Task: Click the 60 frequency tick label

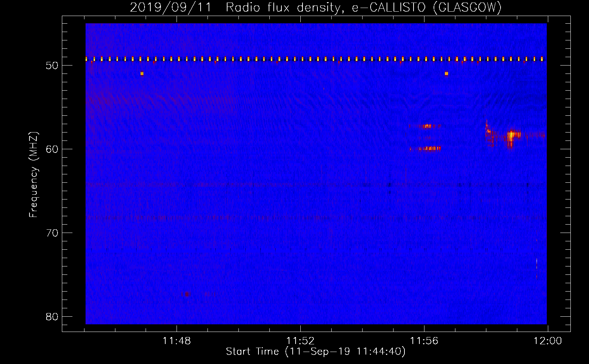Action: click(52, 149)
